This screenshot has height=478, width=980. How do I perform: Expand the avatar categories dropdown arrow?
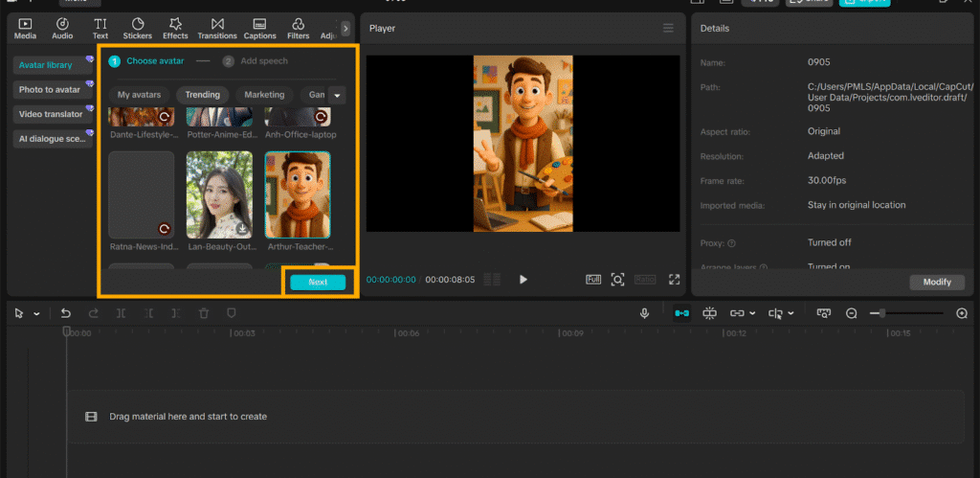tap(337, 95)
